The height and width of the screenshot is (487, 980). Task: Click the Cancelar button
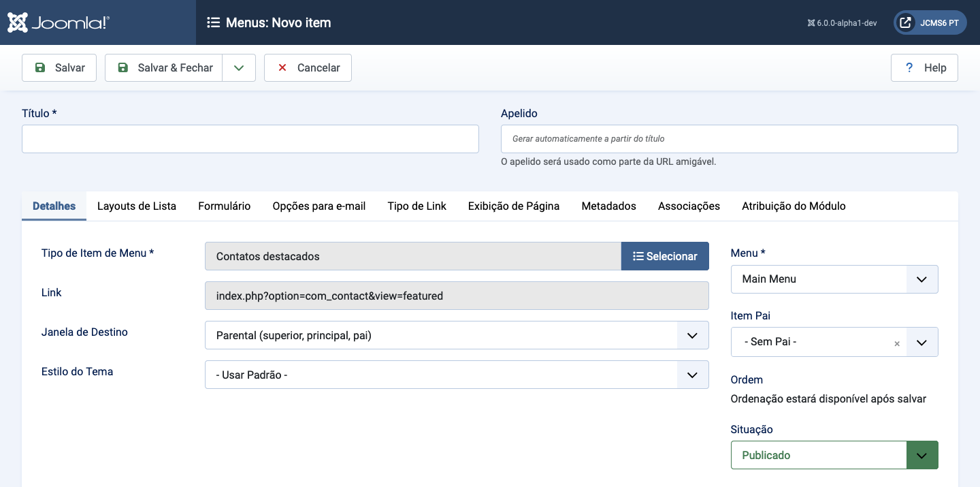coord(308,68)
